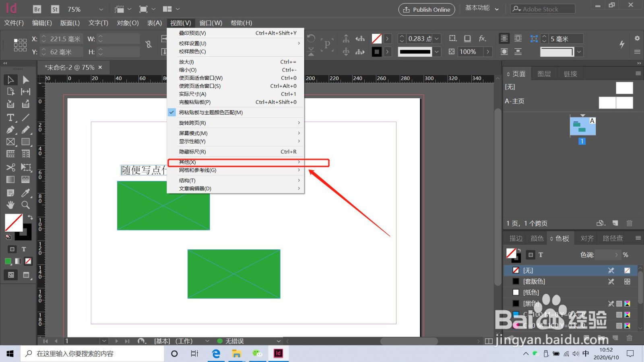Select the Line tool

pyautogui.click(x=26, y=117)
